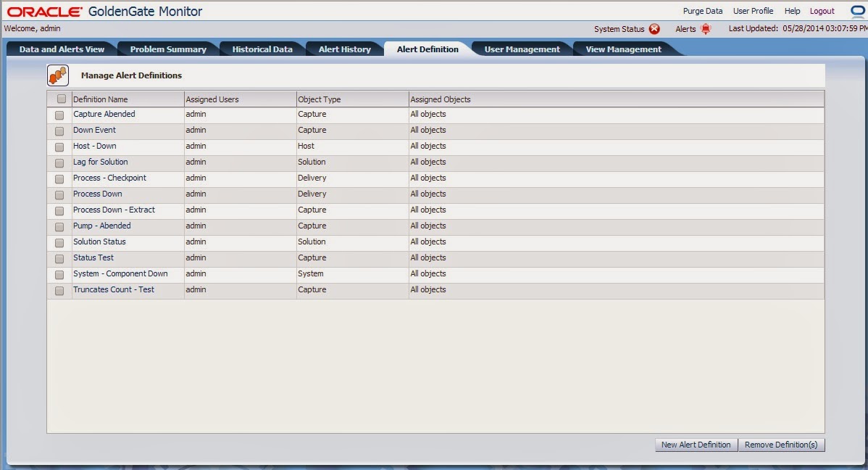Switch to the Data and Alerts View tab
Screen dimensions: 868x470
tap(60, 49)
